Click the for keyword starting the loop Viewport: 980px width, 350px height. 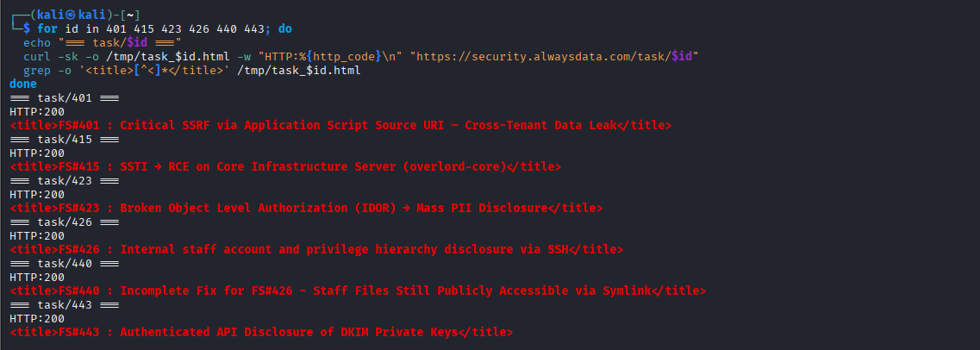(47, 28)
